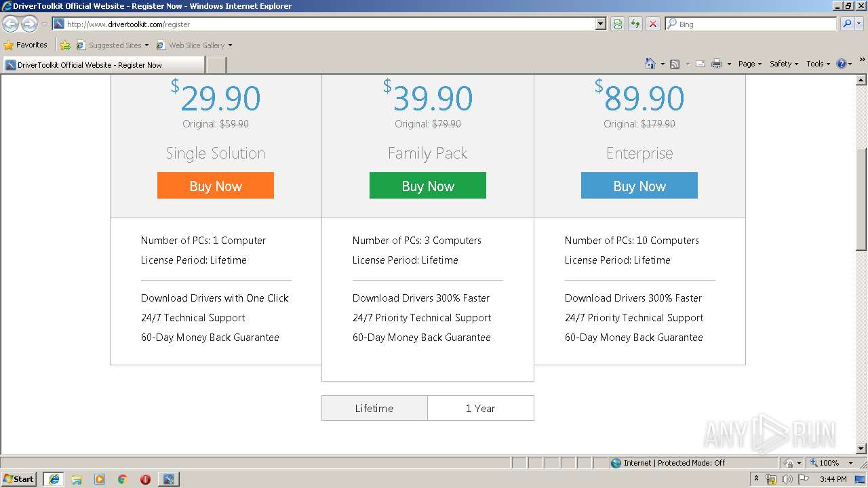
Task: Open the address bar history dropdown
Action: (x=601, y=24)
